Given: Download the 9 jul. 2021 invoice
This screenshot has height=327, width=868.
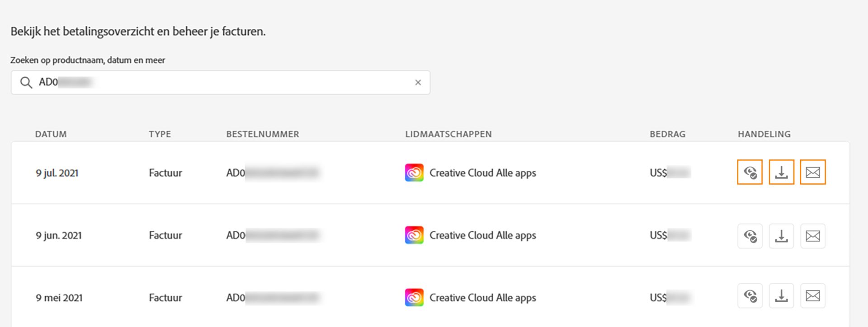Looking at the screenshot, I should click(x=781, y=172).
